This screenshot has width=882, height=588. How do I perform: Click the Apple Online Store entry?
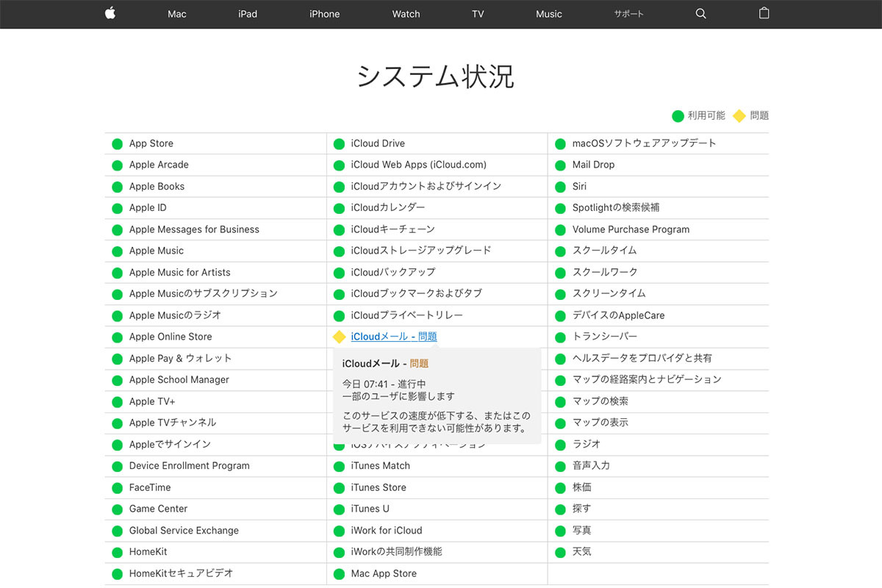pyautogui.click(x=171, y=337)
